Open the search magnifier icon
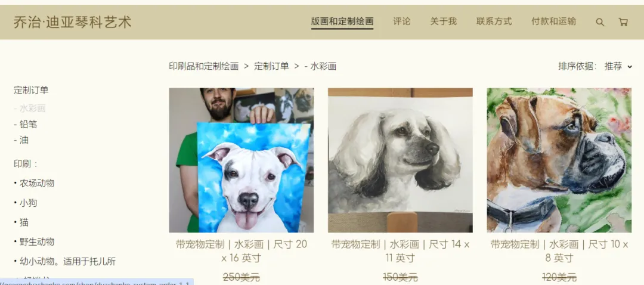 (x=600, y=22)
